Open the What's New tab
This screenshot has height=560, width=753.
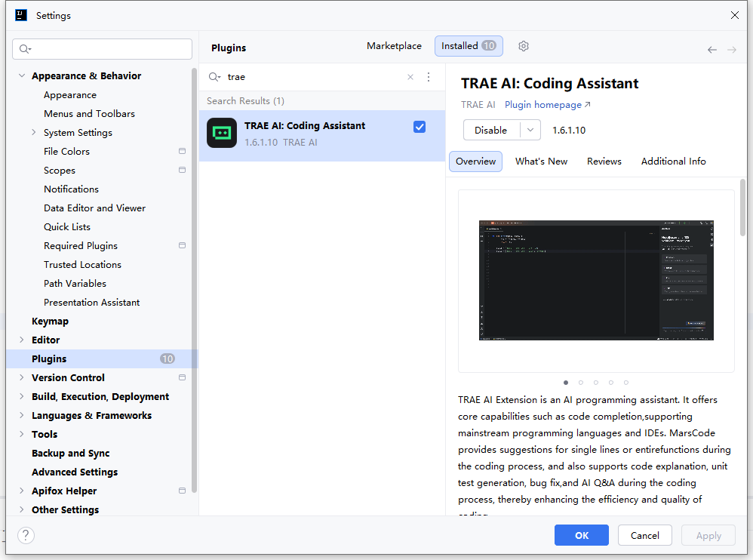(x=541, y=161)
